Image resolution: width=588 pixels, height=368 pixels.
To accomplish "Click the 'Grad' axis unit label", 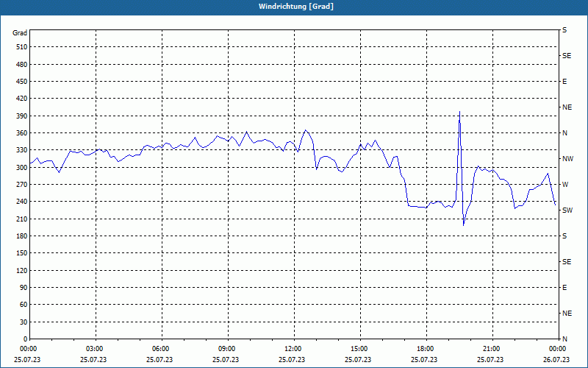I will (20, 33).
